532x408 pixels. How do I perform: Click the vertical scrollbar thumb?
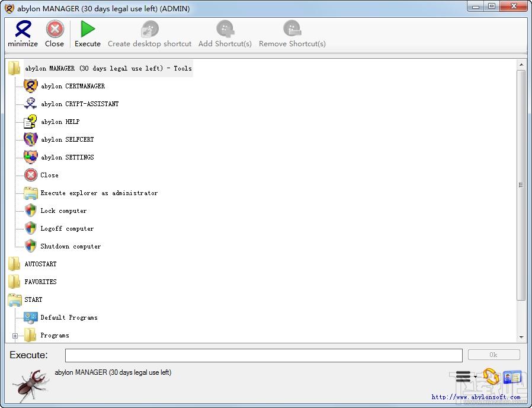(521, 185)
